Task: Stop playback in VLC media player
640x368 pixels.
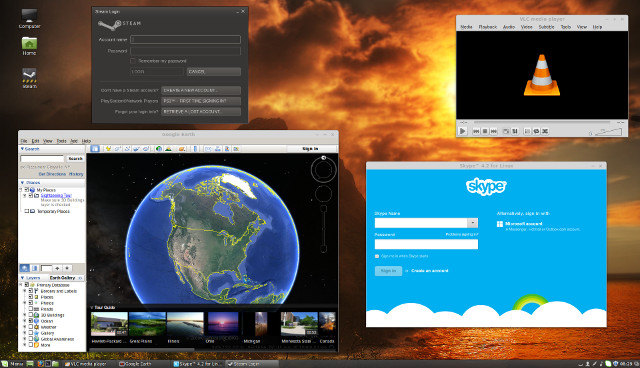Action: [x=485, y=131]
